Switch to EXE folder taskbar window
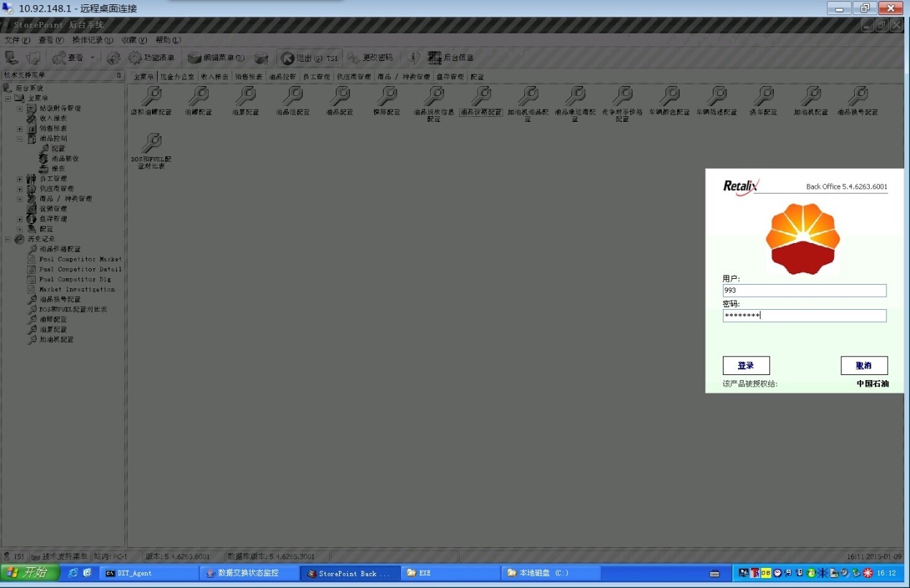The height and width of the screenshot is (588, 910). click(450, 573)
